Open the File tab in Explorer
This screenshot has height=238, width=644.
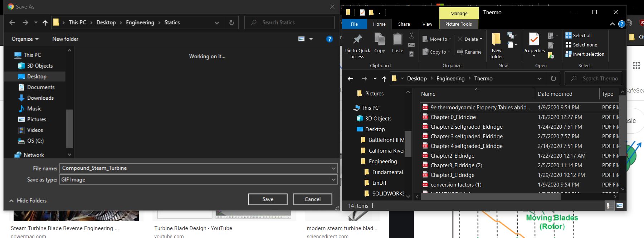tap(354, 24)
